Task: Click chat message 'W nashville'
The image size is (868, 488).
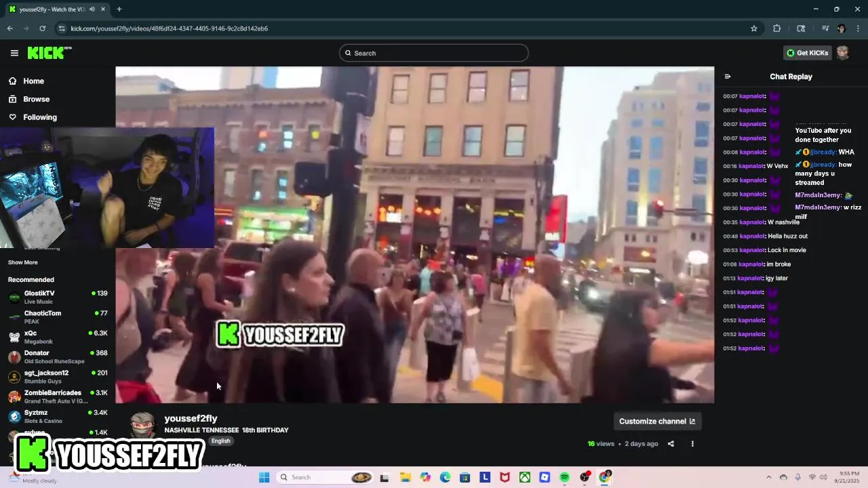Action: [783, 222]
